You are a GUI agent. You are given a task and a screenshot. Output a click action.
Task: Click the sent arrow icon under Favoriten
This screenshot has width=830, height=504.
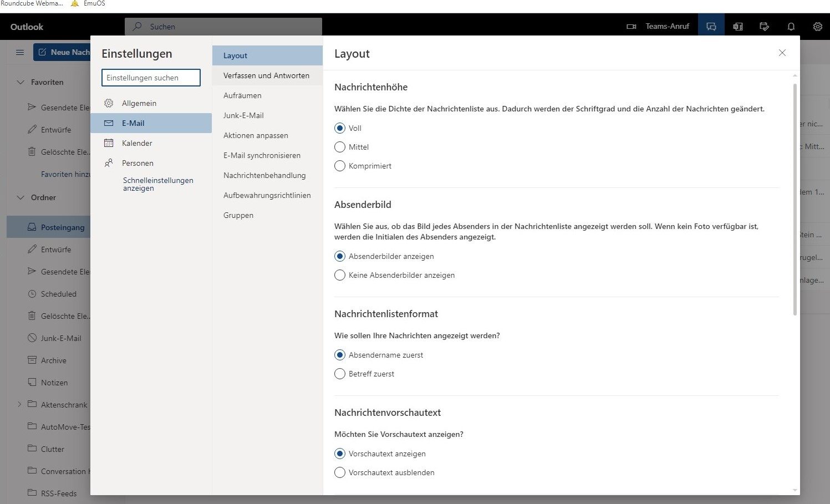click(x=32, y=107)
